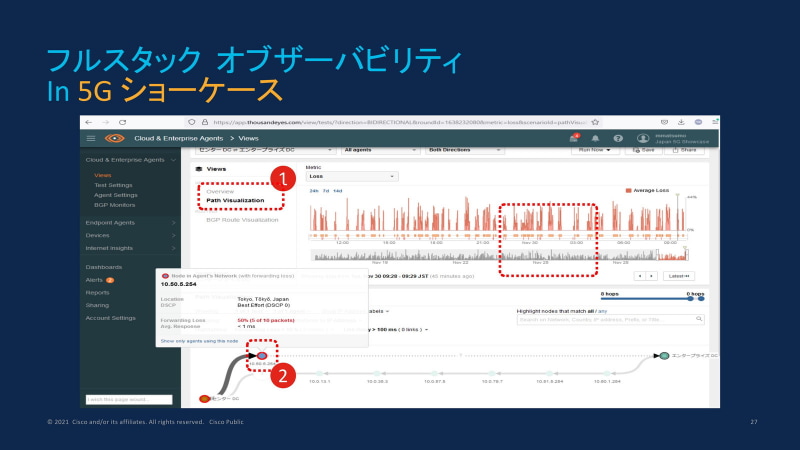Open the browser hamburger menu
The image size is (800, 450).
point(715,122)
